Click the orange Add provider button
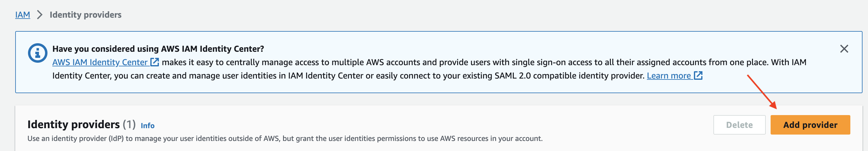This screenshot has height=151, width=868. pyautogui.click(x=810, y=125)
